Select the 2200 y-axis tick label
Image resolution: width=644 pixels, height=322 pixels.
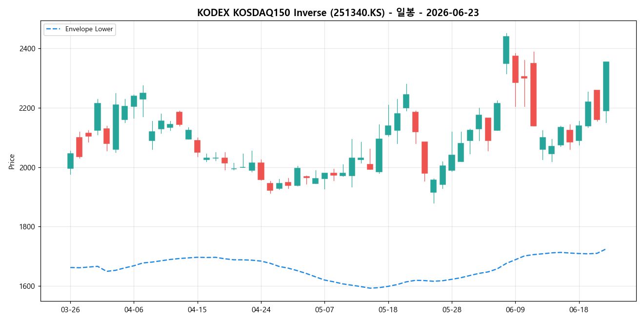click(27, 108)
